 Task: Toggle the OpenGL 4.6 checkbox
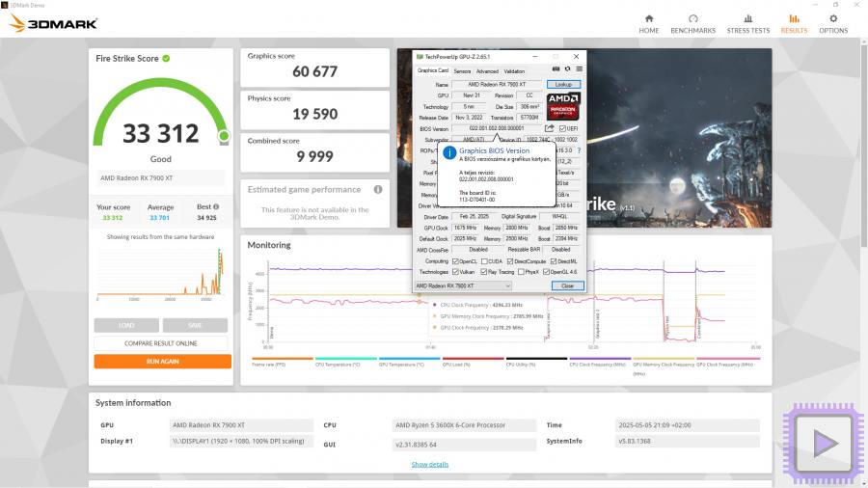[x=547, y=272]
